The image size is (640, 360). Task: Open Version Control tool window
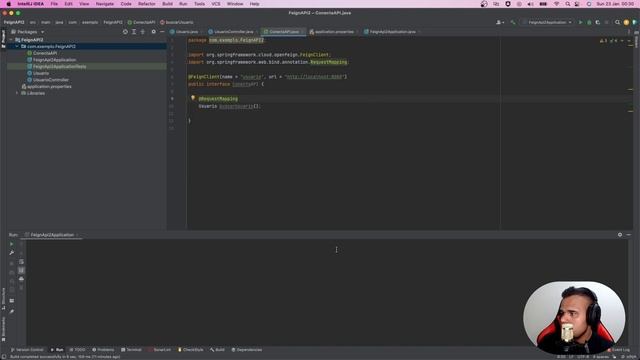click(x=27, y=350)
